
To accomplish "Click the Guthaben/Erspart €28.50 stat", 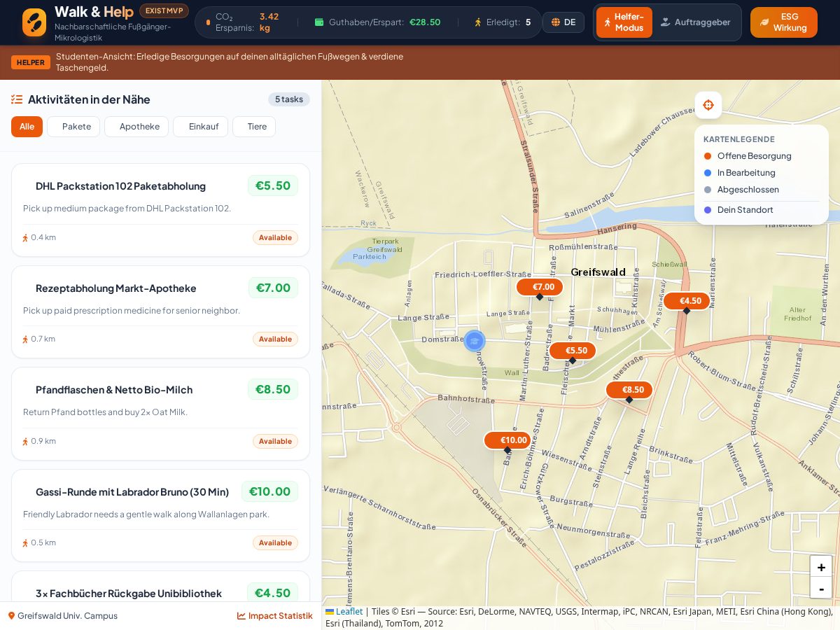I will (x=377, y=22).
